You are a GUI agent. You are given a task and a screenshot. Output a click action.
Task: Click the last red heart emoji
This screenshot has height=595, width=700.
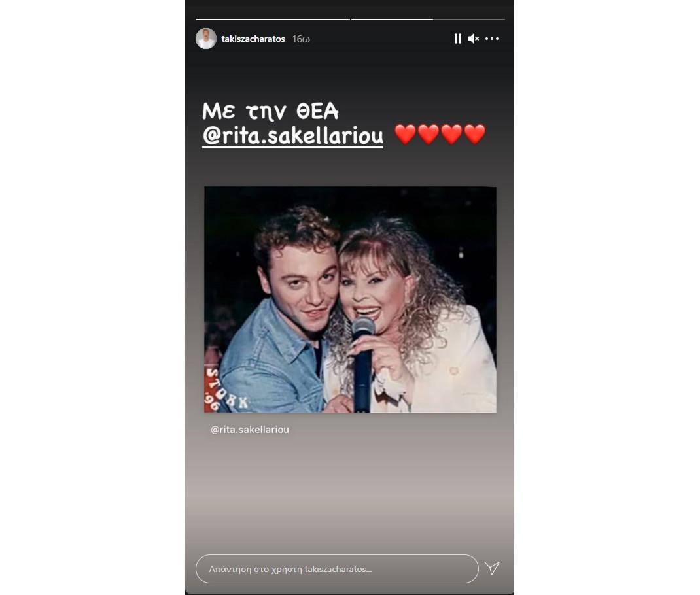(475, 134)
